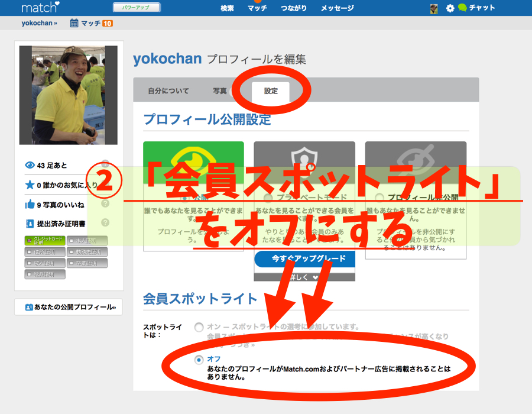The height and width of the screenshot is (414, 532).
Task: Click the match logo in header
Action: [40, 7]
